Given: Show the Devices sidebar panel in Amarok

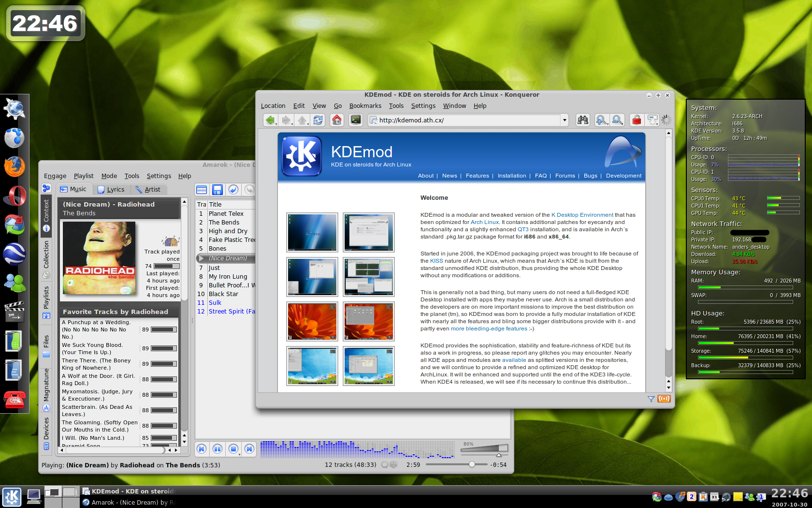Looking at the screenshot, I should click(46, 433).
